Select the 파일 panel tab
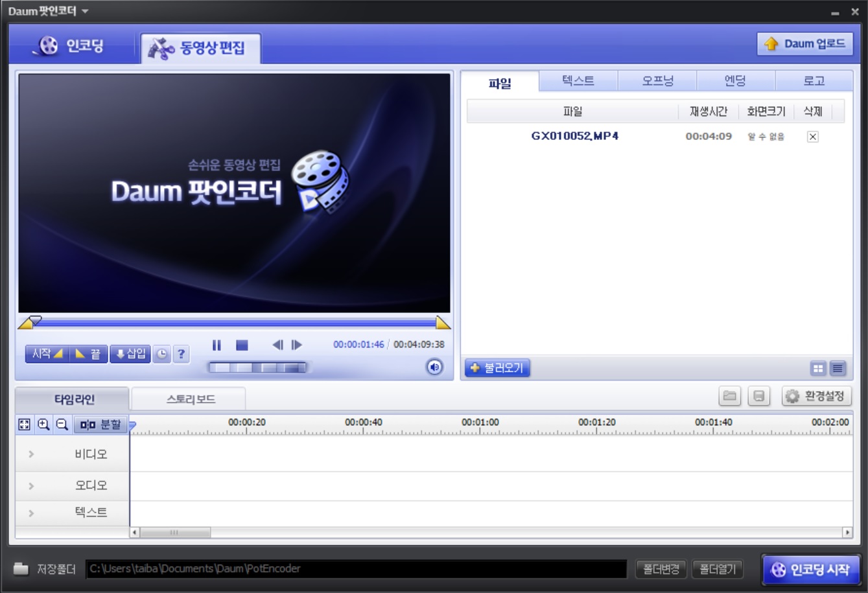 (x=500, y=82)
